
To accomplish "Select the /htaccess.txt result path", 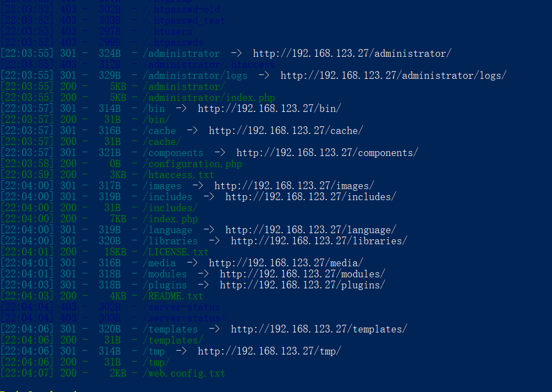I will pyautogui.click(x=179, y=175).
